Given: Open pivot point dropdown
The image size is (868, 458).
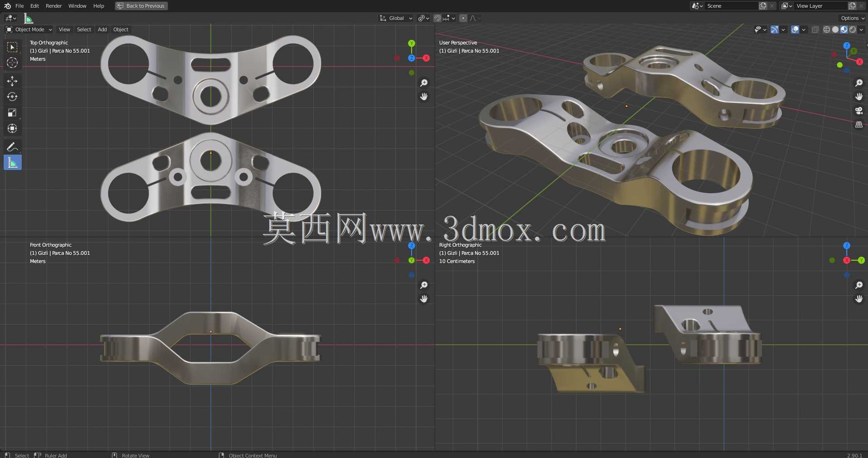Looking at the screenshot, I should click(x=424, y=18).
